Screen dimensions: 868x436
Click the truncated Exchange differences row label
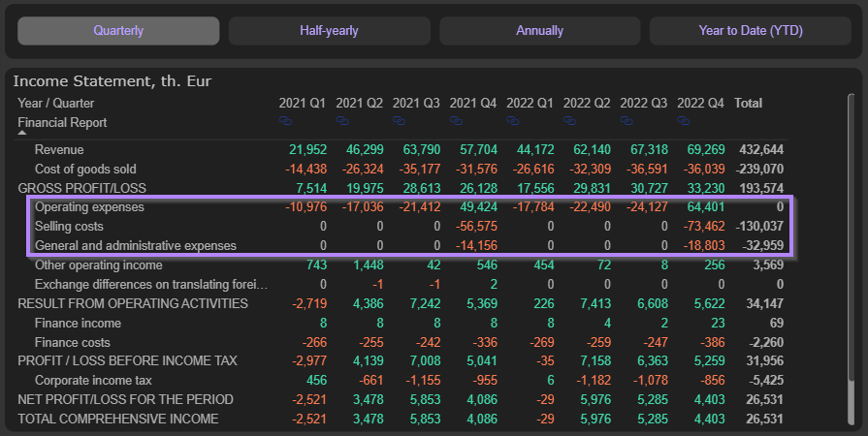(149, 285)
